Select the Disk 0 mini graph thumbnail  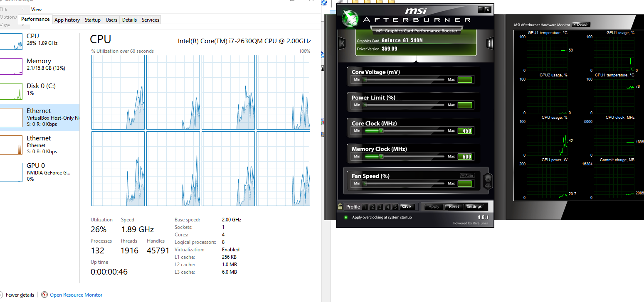pos(11,91)
